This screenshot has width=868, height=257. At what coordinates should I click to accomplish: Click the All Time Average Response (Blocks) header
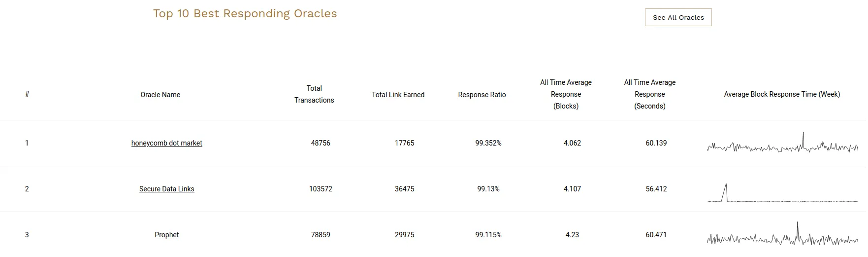tap(566, 94)
